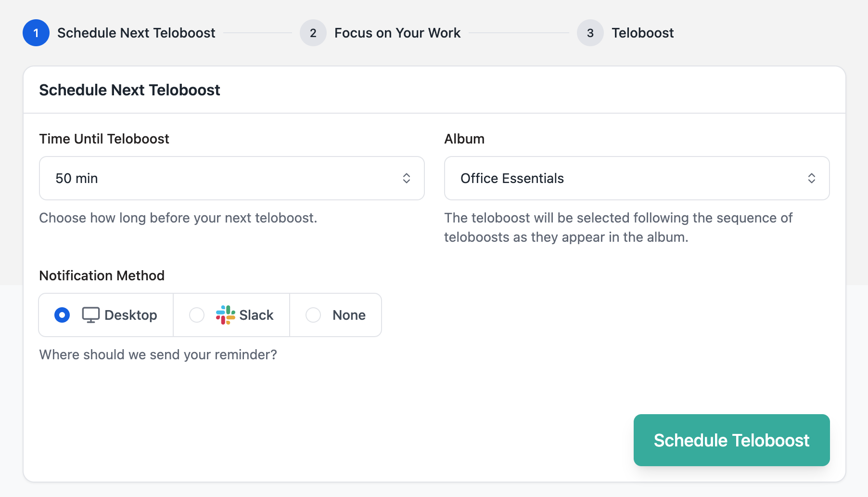Open the Office Essentials album dropdown

[636, 178]
